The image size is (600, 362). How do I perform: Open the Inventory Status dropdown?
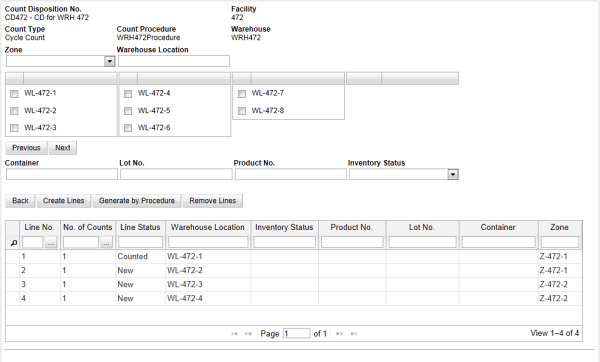pyautogui.click(x=453, y=174)
